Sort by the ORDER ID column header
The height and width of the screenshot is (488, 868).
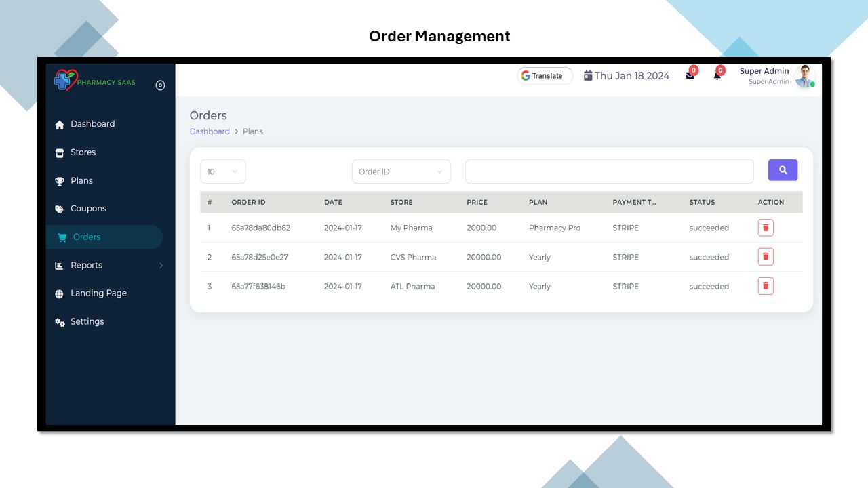tap(249, 202)
